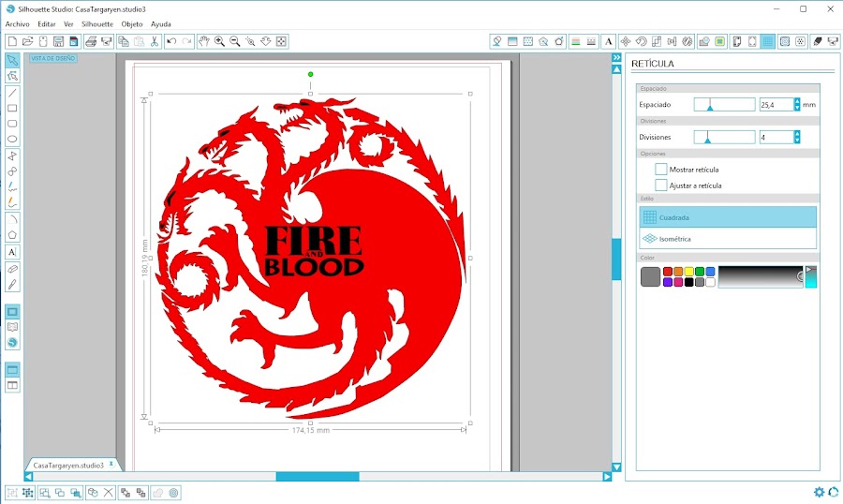Screen dimensions: 843x504
Task: Open the Archivo menu
Action: pos(17,24)
